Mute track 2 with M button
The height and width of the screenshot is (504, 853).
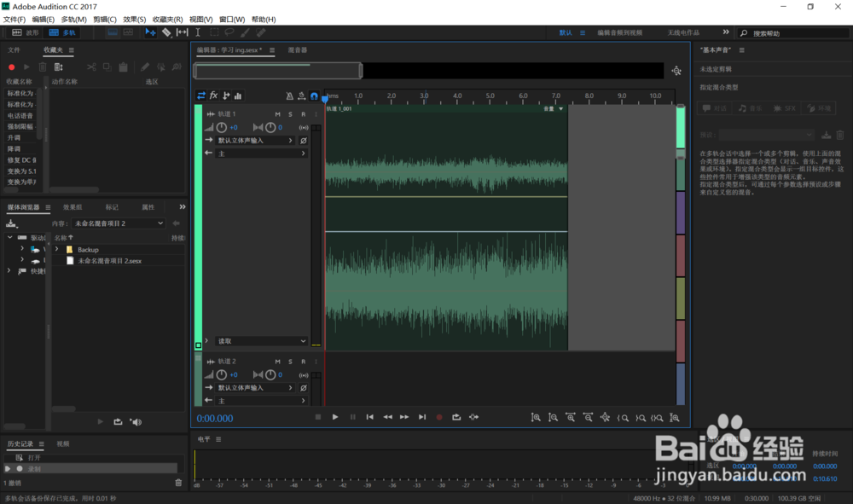coord(278,362)
